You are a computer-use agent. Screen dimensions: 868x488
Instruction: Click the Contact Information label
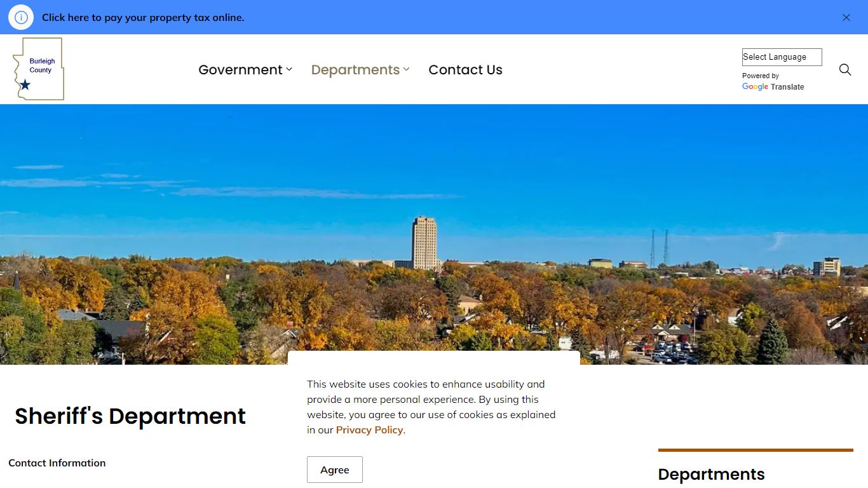(57, 463)
